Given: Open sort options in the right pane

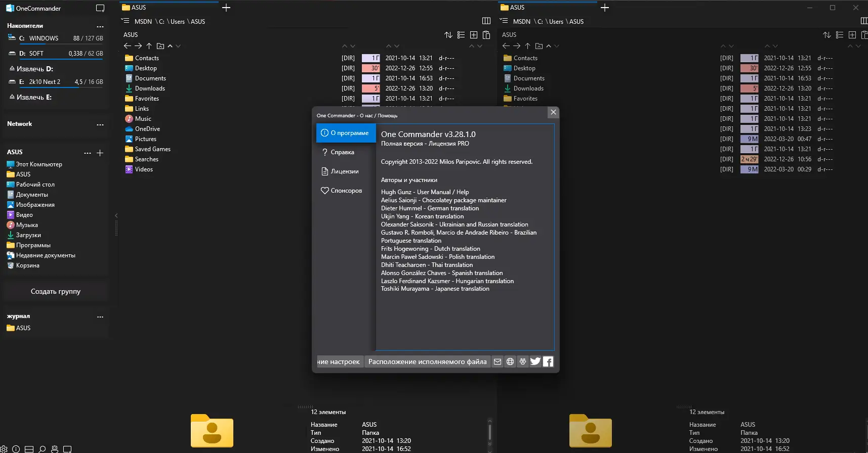Looking at the screenshot, I should (x=827, y=35).
